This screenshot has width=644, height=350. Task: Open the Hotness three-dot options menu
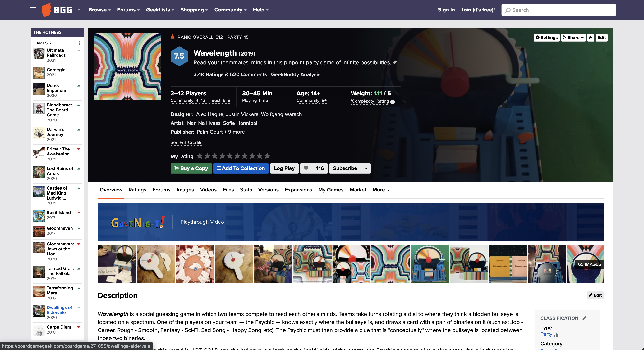79,43
